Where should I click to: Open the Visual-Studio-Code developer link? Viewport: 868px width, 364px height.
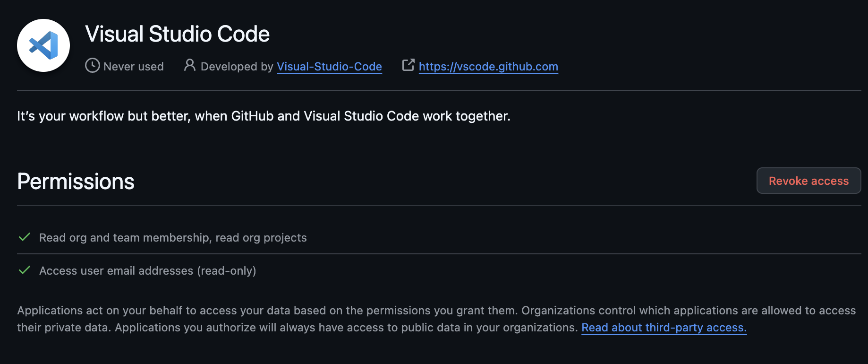click(x=329, y=67)
